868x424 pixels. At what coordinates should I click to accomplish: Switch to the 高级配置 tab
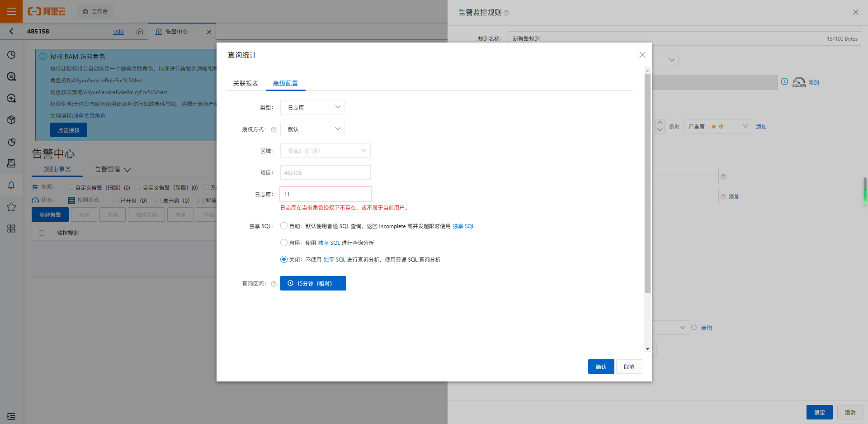285,83
